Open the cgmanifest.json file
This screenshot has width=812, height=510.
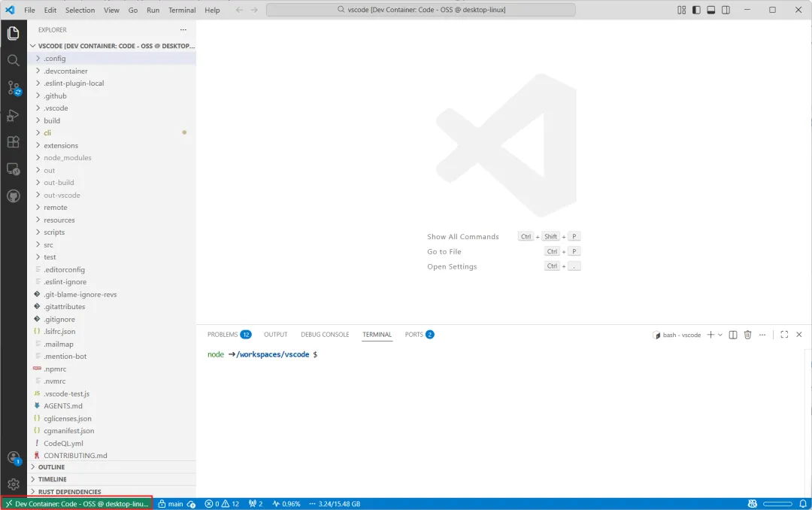pyautogui.click(x=111, y=431)
